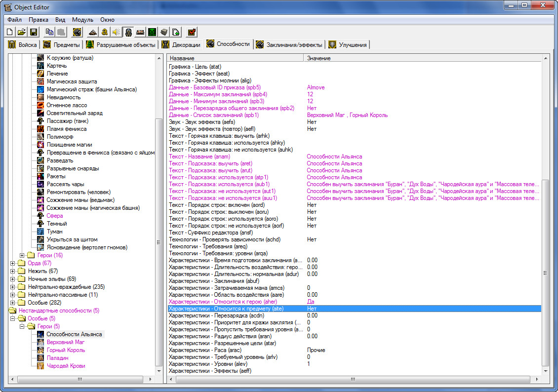Expand the Особые (282) folder
This screenshot has width=558, height=392.
(12, 303)
